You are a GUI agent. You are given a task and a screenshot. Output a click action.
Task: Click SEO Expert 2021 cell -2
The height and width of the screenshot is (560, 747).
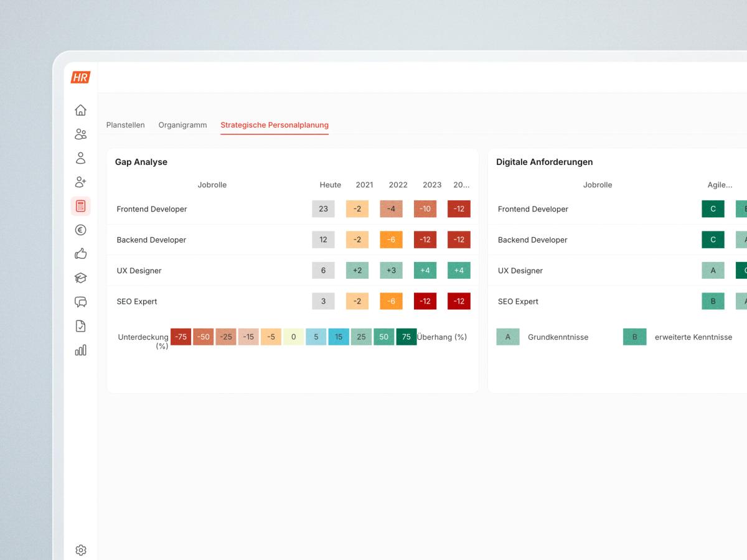pyautogui.click(x=357, y=301)
